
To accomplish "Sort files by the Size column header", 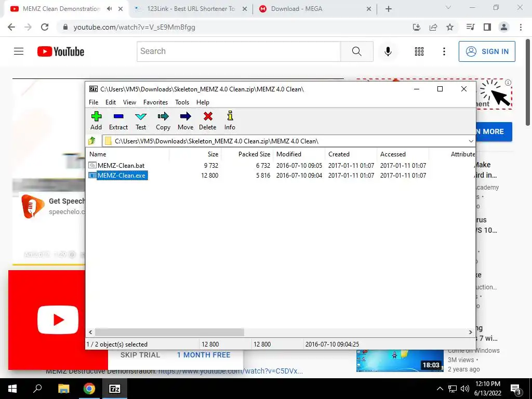I will 195,154.
